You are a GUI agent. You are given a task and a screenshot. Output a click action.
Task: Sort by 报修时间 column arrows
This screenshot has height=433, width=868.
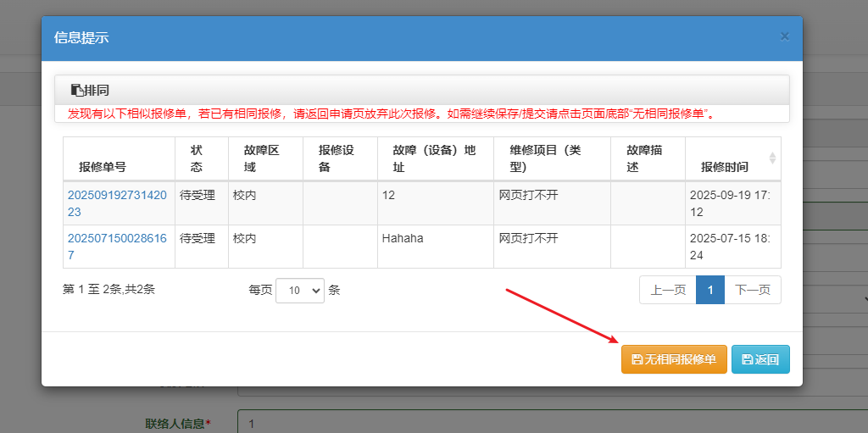[x=772, y=158]
